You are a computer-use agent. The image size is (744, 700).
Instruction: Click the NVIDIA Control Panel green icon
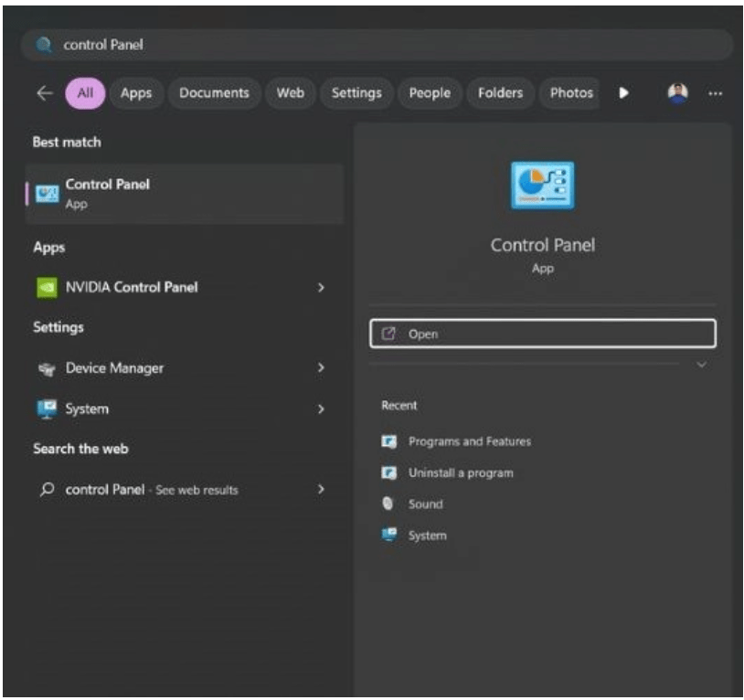[47, 288]
